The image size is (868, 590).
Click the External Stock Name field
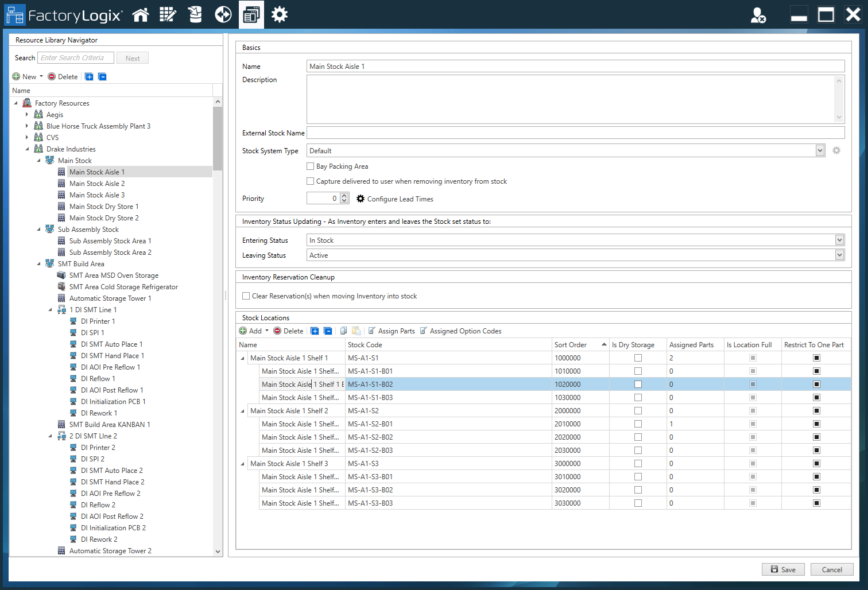coord(575,133)
